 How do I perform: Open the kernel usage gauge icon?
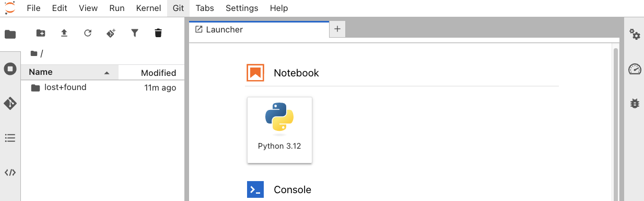tap(635, 69)
